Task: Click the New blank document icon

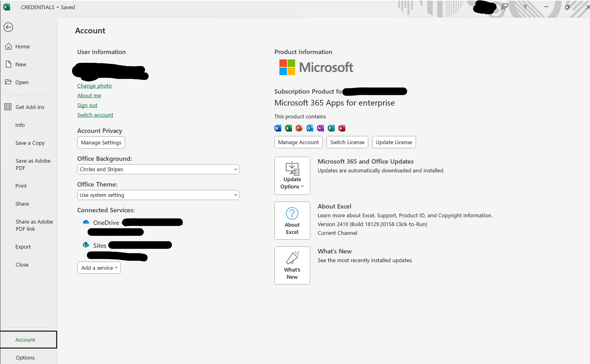Action: (x=8, y=64)
